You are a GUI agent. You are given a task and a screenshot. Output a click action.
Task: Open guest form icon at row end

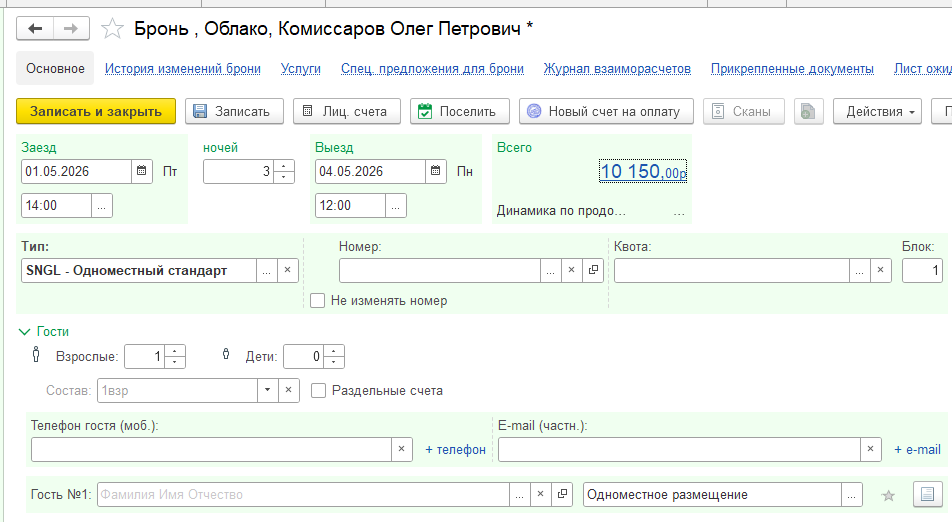point(927,495)
